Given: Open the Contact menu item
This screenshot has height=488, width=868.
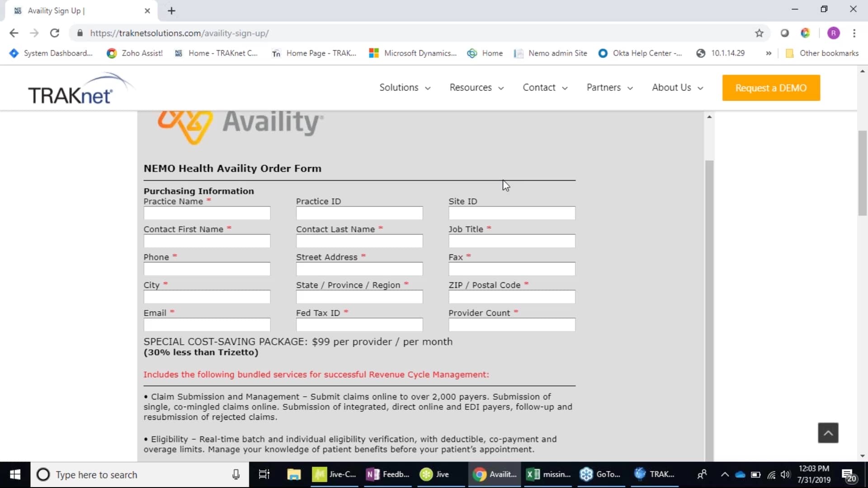Looking at the screenshot, I should (x=544, y=88).
